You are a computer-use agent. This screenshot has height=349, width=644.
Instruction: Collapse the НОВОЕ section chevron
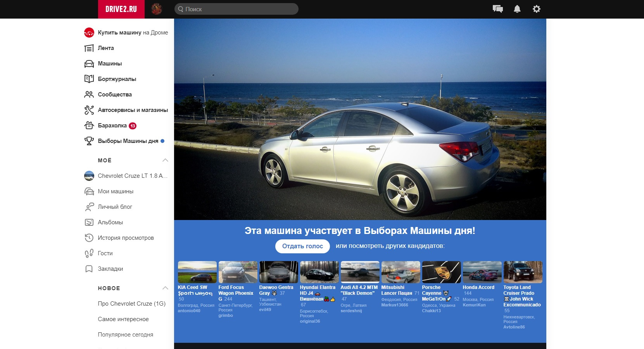(165, 288)
